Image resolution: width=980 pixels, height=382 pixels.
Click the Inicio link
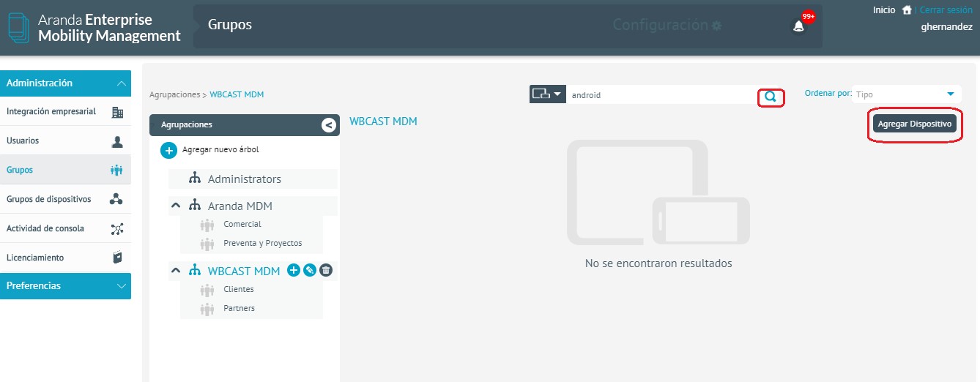[x=884, y=10]
